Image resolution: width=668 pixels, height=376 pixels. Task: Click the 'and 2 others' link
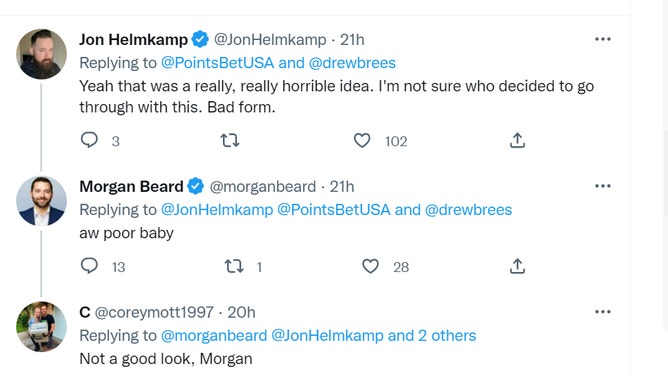[x=432, y=336]
